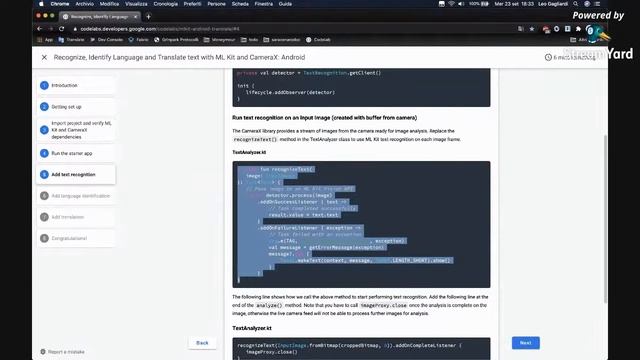Open step 6 Add language identification
This screenshot has height=360, width=640.
76,196
